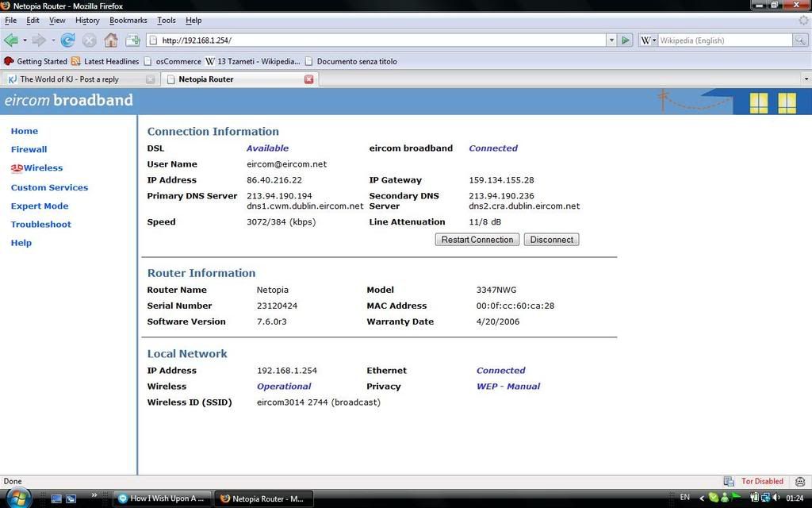Open the router Help sidebar link
This screenshot has height=508, width=812.
[21, 243]
